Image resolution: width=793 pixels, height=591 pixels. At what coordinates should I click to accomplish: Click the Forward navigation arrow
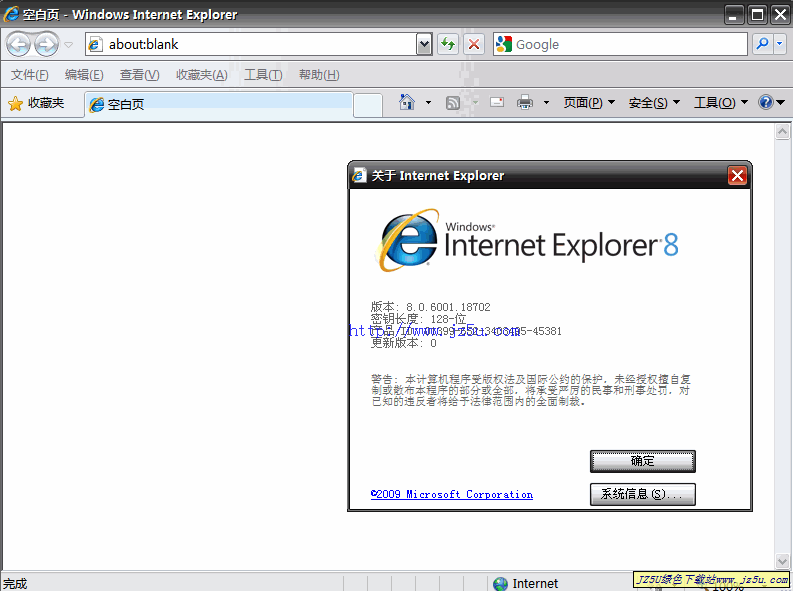(x=47, y=44)
